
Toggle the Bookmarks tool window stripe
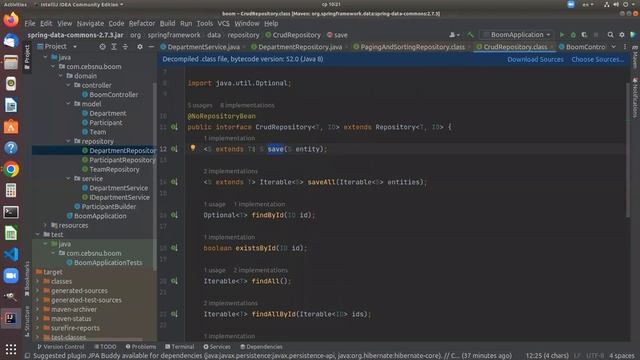(x=27, y=278)
